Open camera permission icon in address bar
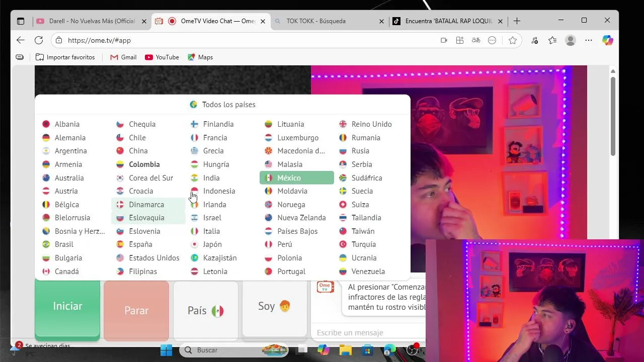 point(444,40)
